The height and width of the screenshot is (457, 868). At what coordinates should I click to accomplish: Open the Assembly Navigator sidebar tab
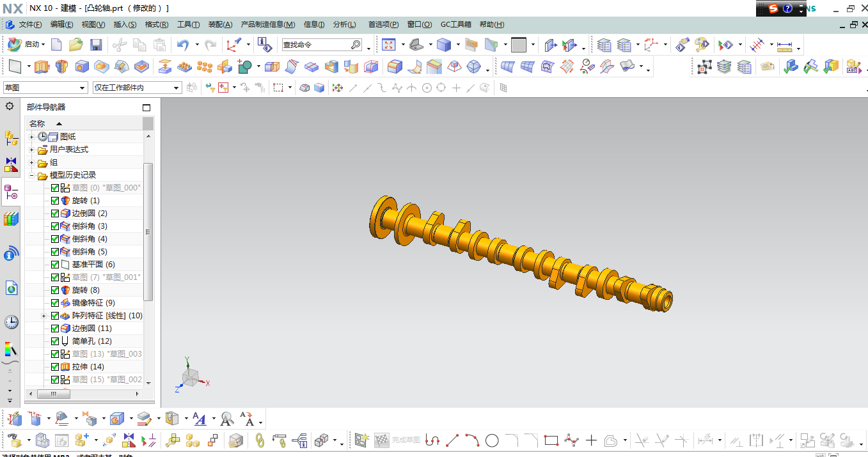(x=11, y=137)
